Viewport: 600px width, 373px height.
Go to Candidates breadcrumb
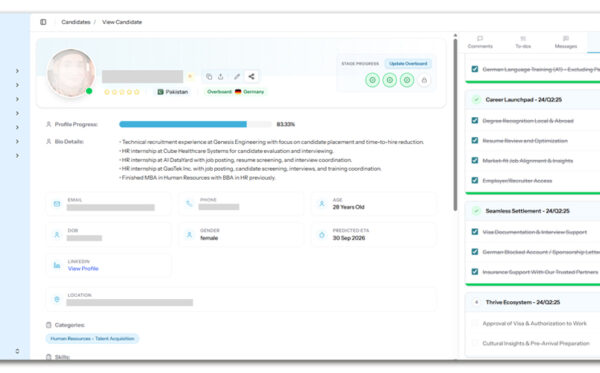click(x=76, y=22)
